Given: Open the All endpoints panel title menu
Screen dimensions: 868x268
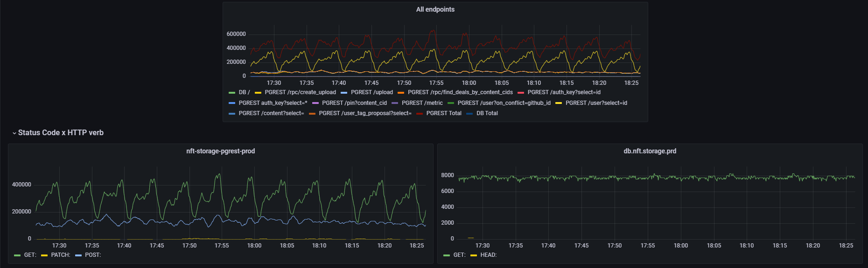Looking at the screenshot, I should (435, 9).
